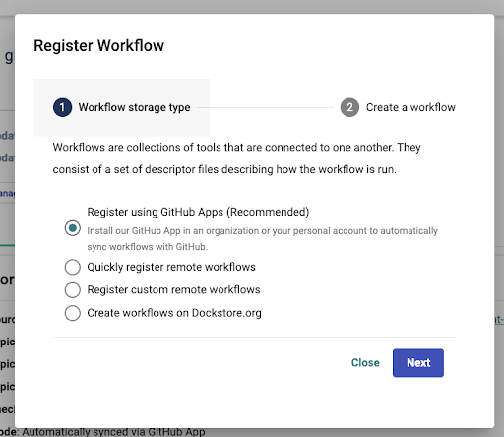Click the Register Workflow dialog title
The height and width of the screenshot is (437, 504).
(x=98, y=45)
